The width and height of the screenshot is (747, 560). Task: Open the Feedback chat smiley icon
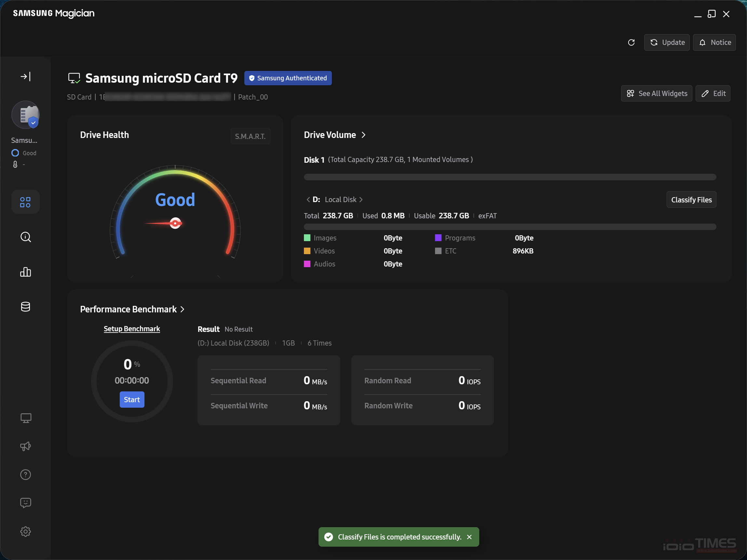25,503
